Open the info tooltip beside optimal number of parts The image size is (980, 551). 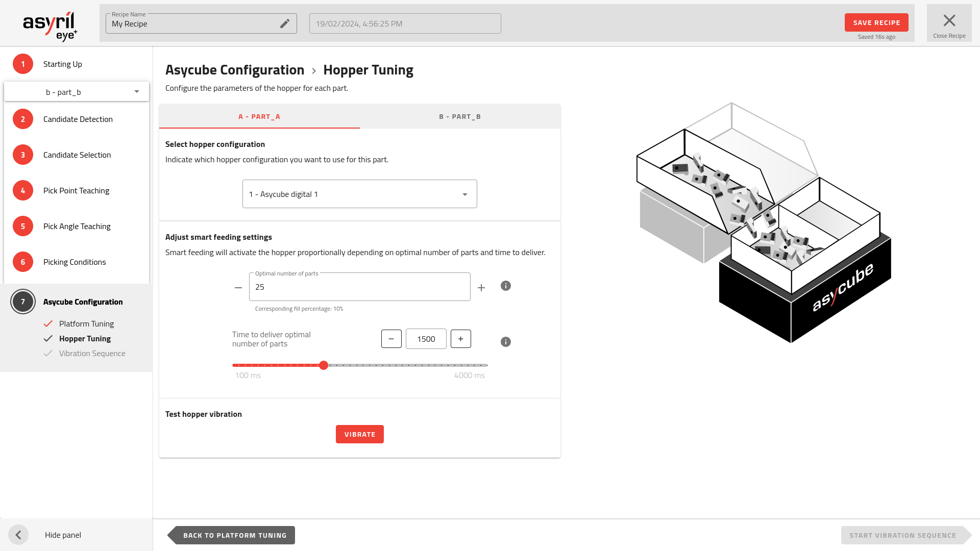click(506, 286)
